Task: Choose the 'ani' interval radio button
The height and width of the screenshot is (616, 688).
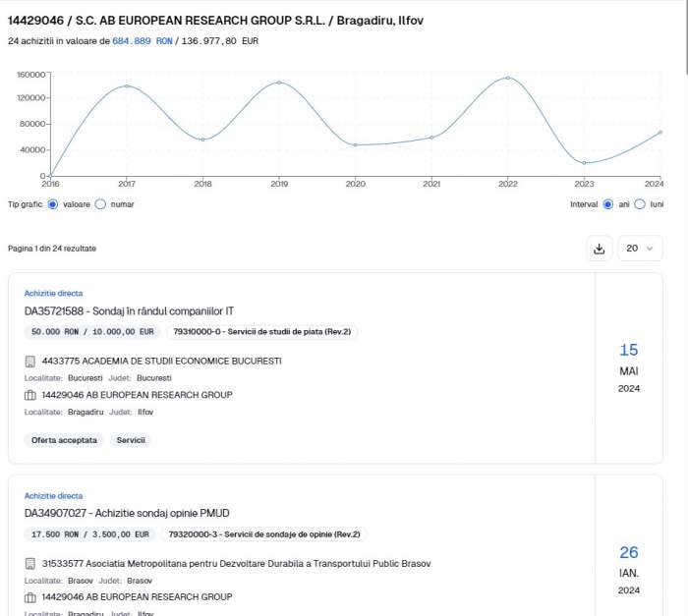Action: [608, 204]
